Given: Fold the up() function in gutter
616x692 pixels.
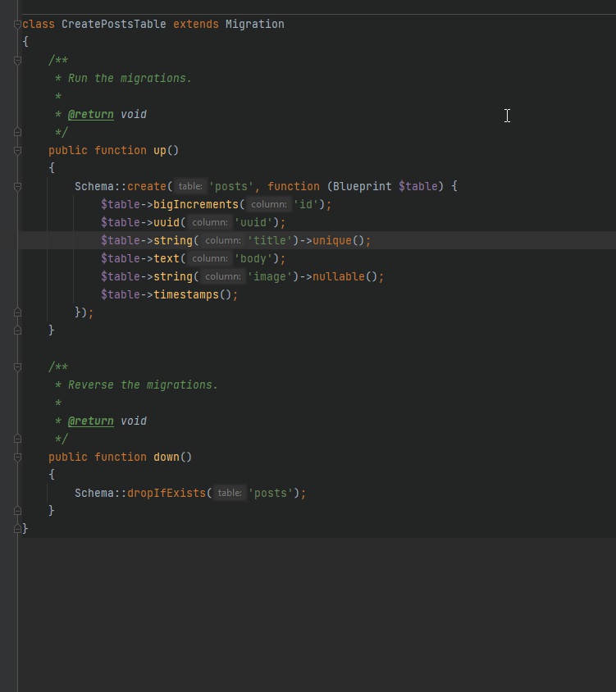Looking at the screenshot, I should coord(18,151).
